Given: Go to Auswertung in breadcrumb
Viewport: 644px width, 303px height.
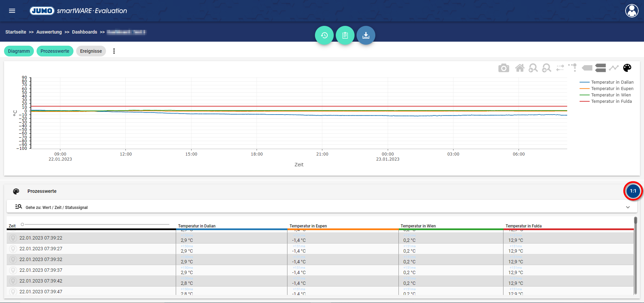Looking at the screenshot, I should [x=49, y=32].
